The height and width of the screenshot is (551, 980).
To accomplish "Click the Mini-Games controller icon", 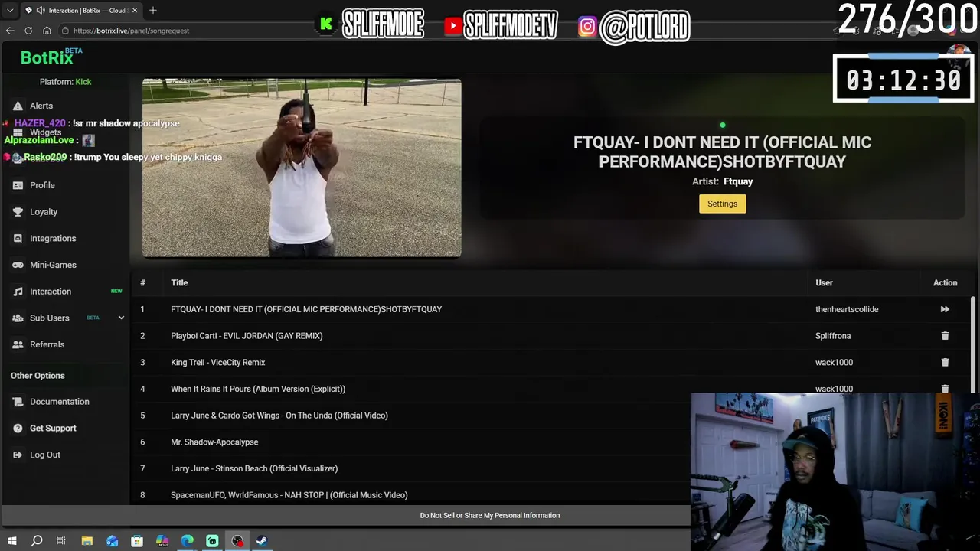I will click(x=18, y=265).
